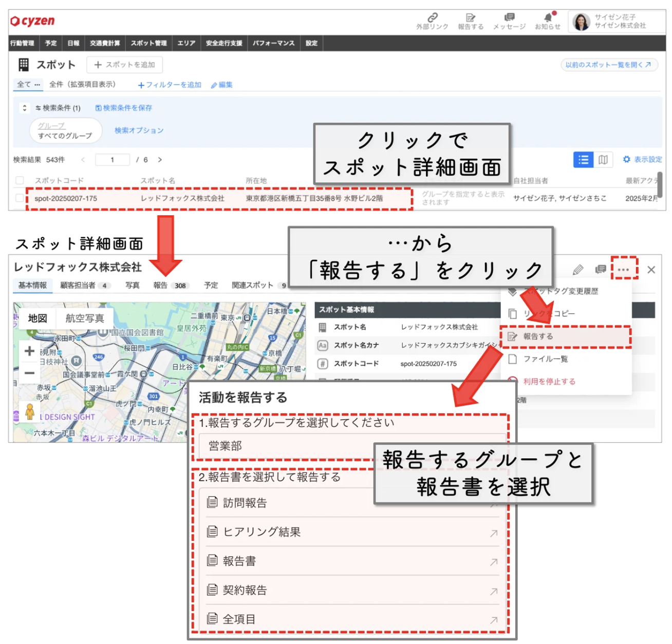
Task: Click the pencil edit icon in spot detail
Action: tap(578, 269)
